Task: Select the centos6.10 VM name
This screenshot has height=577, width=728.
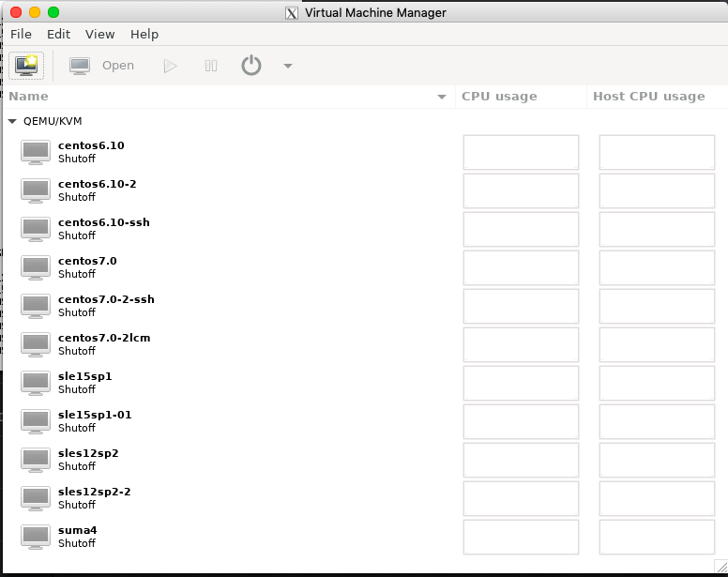Action: pos(91,145)
